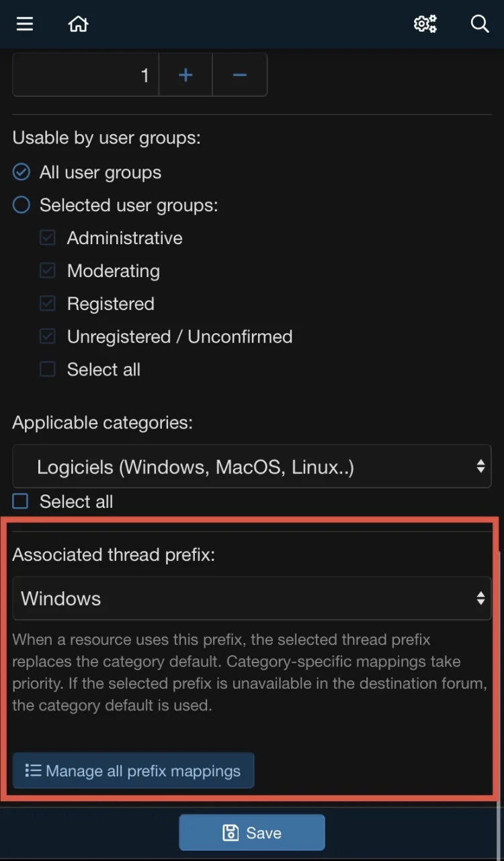The height and width of the screenshot is (861, 504).
Task: Open the hamburger navigation menu
Action: point(25,24)
